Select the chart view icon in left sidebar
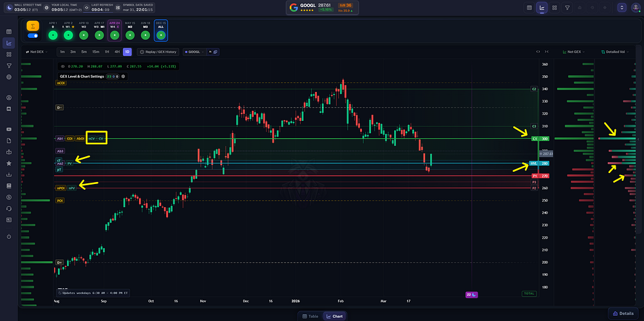The image size is (644, 321). pos(9,42)
